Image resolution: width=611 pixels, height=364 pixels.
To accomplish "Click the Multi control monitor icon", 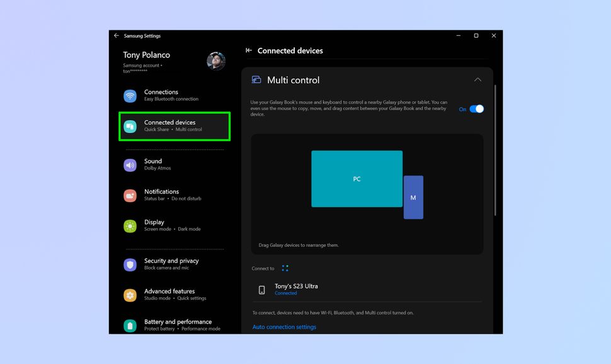I will (256, 80).
